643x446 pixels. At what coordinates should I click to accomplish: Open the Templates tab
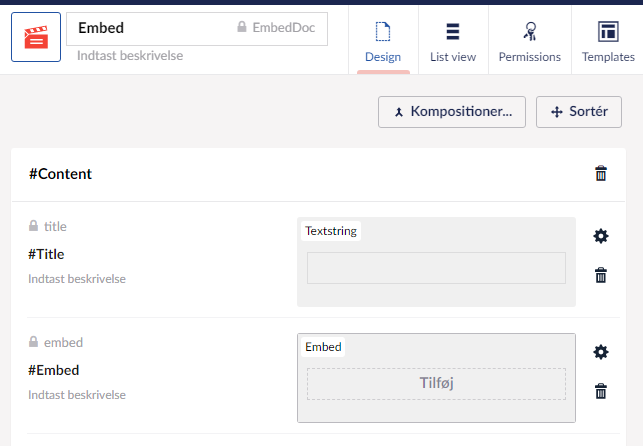click(x=608, y=40)
